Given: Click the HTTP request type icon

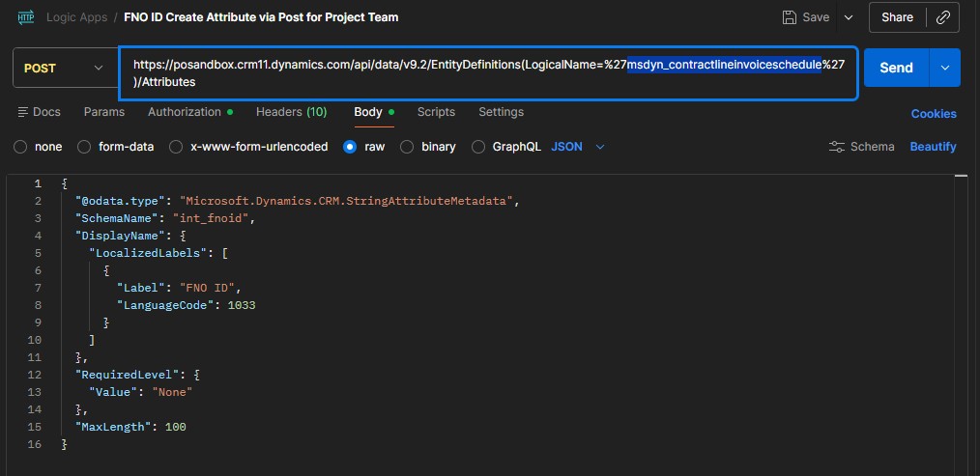Looking at the screenshot, I should click(x=26, y=16).
